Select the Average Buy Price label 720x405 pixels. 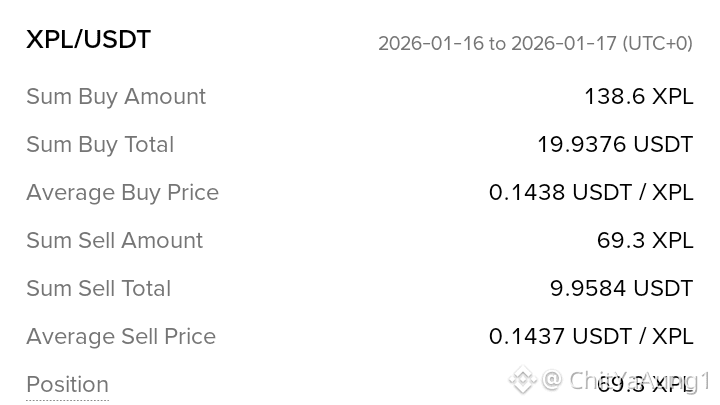click(122, 193)
